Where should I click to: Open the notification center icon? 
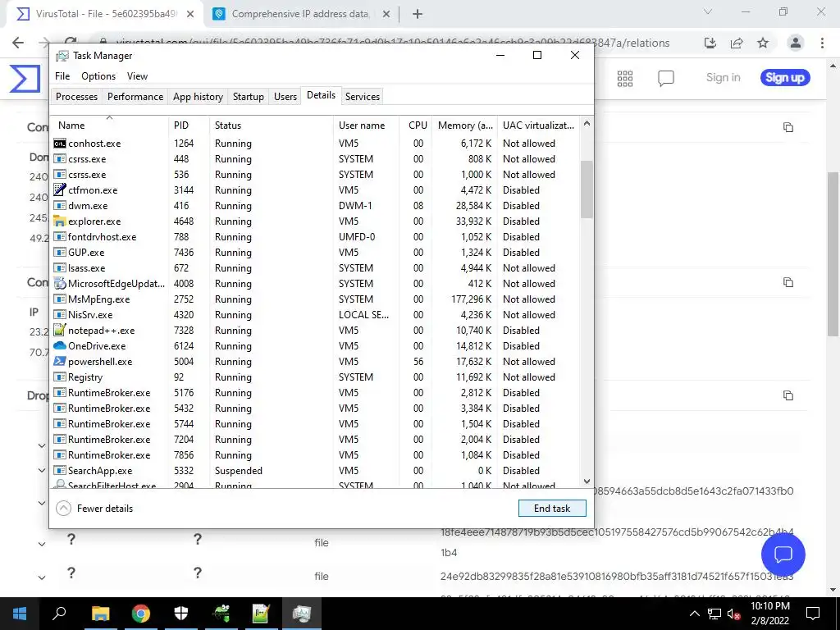click(813, 614)
